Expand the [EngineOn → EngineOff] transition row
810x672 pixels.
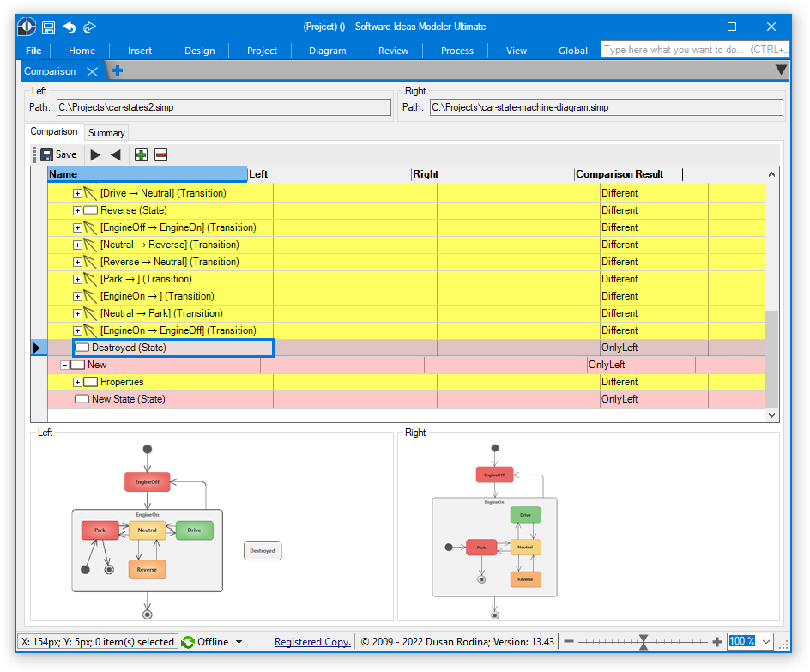[77, 330]
